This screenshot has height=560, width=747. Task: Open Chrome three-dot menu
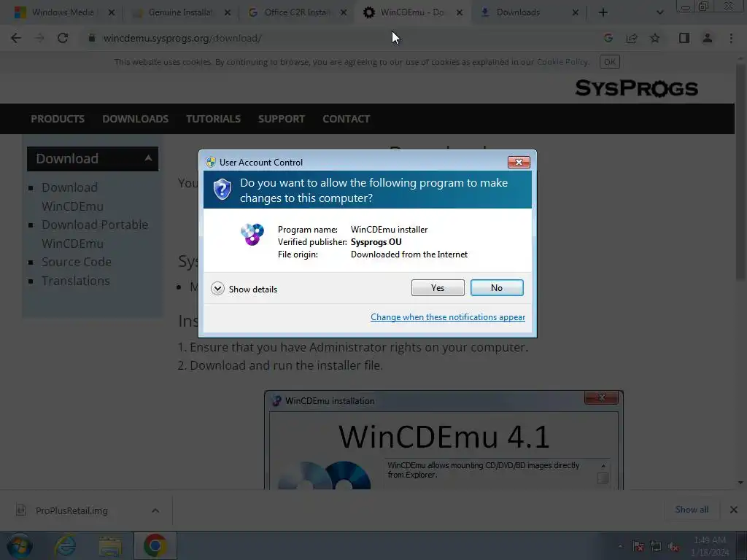click(731, 38)
